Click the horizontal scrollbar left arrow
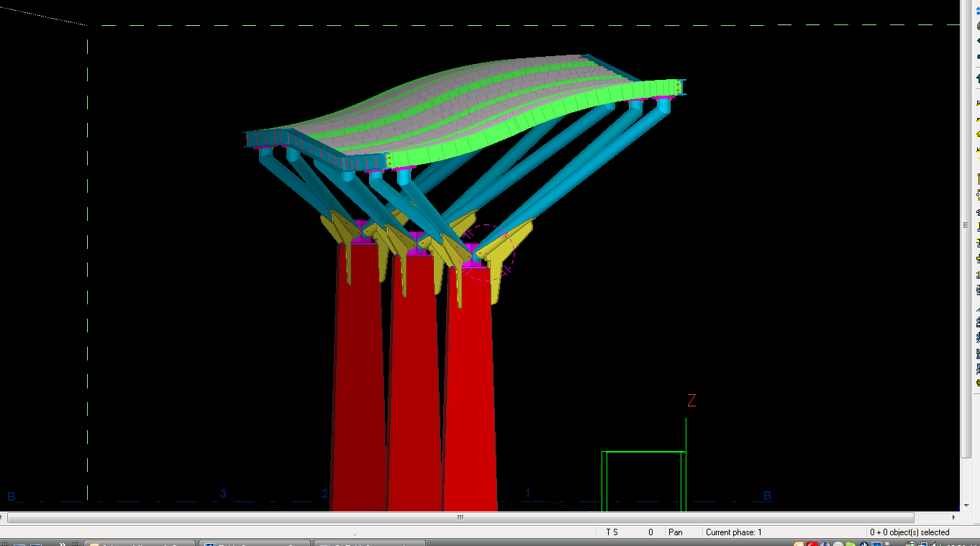This screenshot has height=546, width=980. pyautogui.click(x=4, y=517)
